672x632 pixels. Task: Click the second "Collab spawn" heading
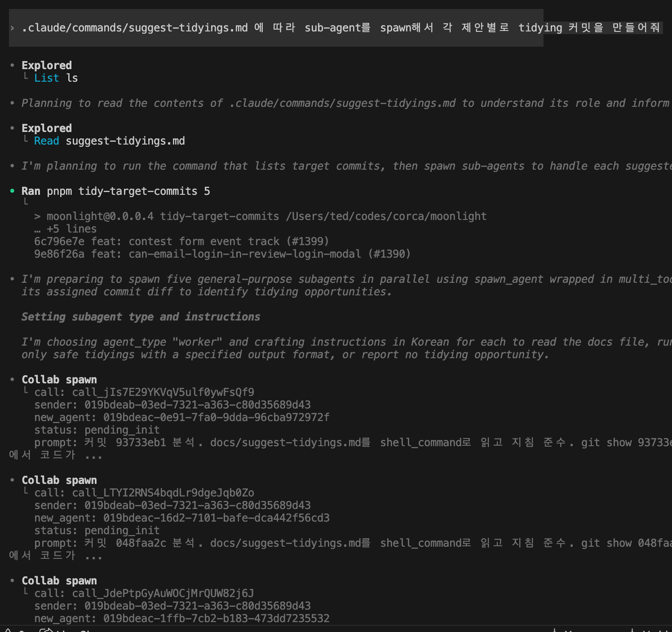click(59, 480)
